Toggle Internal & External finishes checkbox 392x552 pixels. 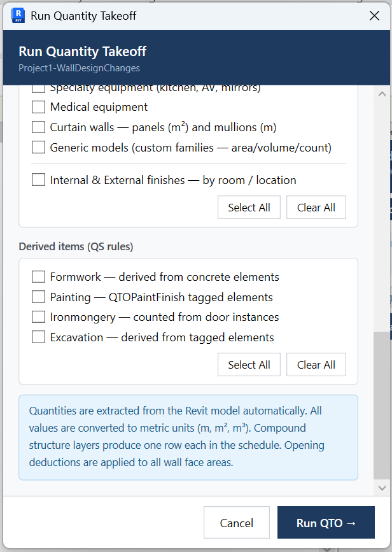(x=38, y=180)
